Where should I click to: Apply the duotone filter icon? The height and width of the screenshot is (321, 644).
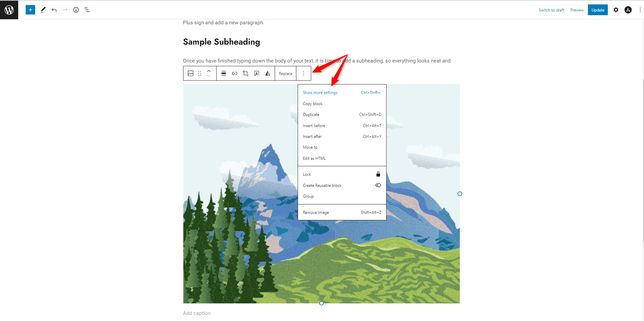tap(268, 73)
